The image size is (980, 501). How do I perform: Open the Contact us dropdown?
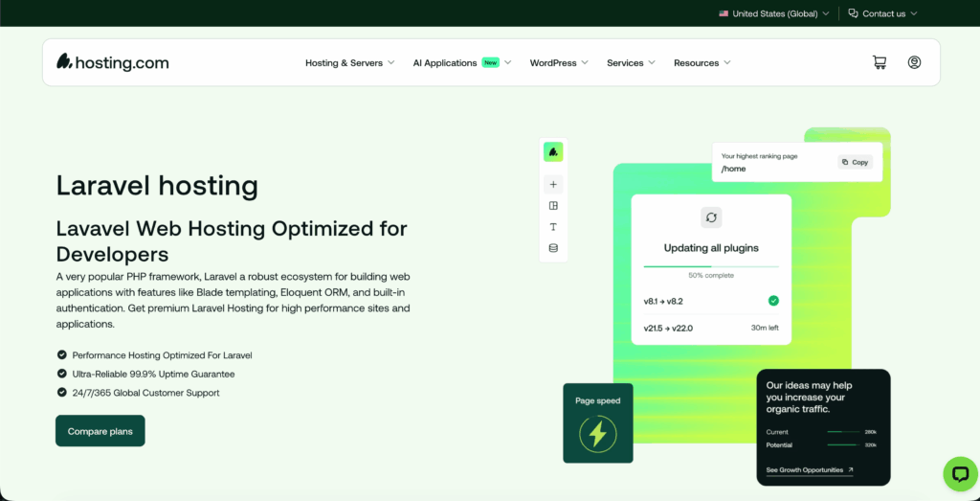pos(882,13)
